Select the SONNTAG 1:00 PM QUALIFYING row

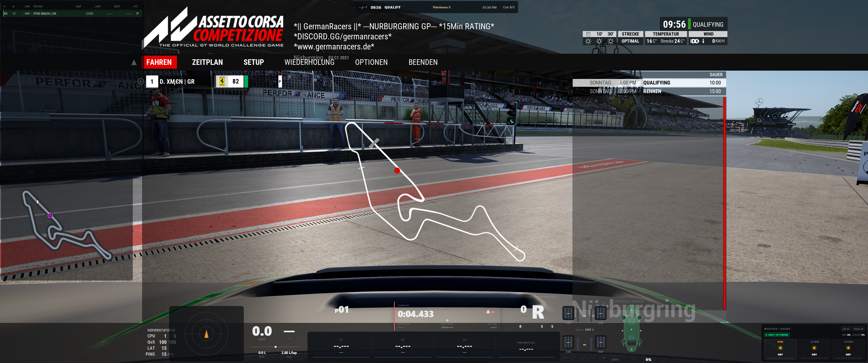tap(649, 83)
